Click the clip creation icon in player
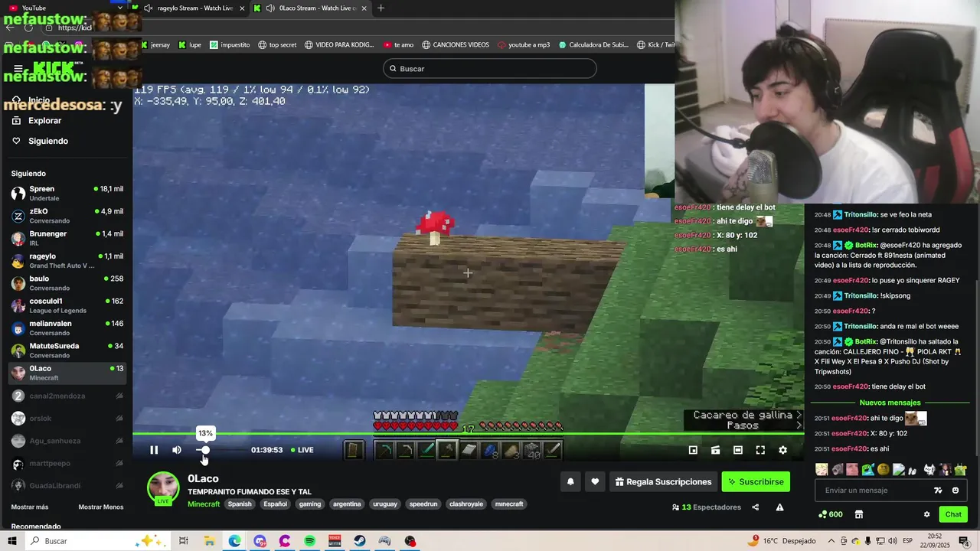Viewport: 980px width, 551px height. (x=715, y=450)
